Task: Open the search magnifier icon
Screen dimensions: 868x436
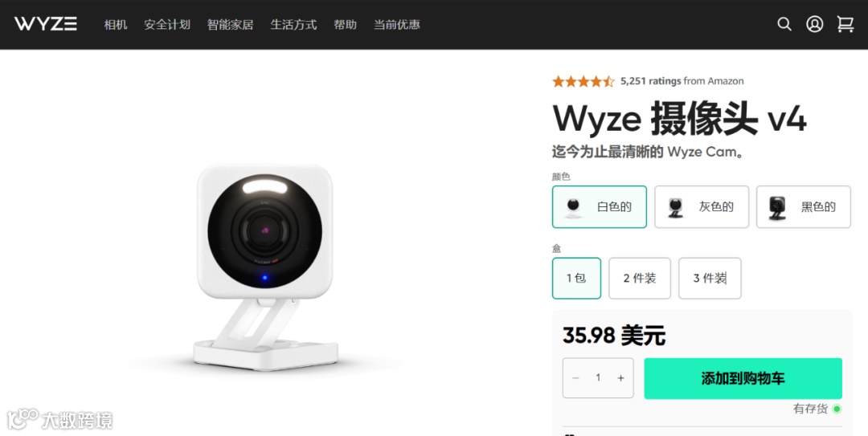Action: 784,24
